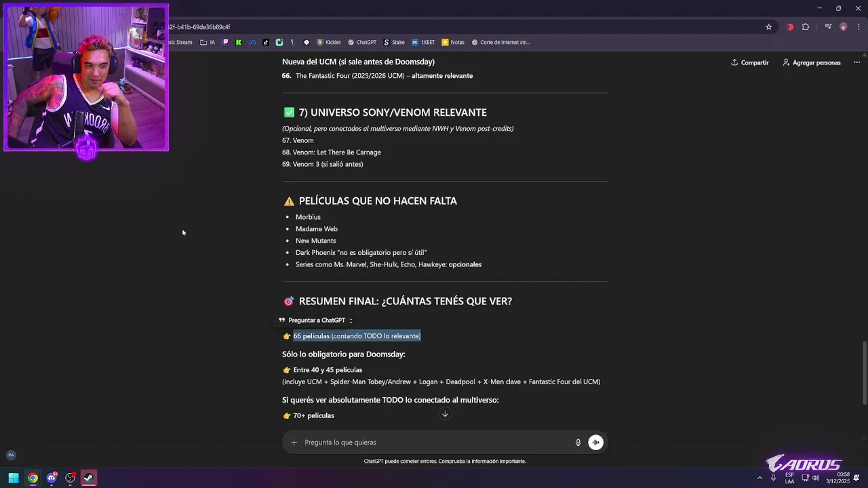This screenshot has width=868, height=488.
Task: Open Discord from the taskbar
Action: coord(52,479)
